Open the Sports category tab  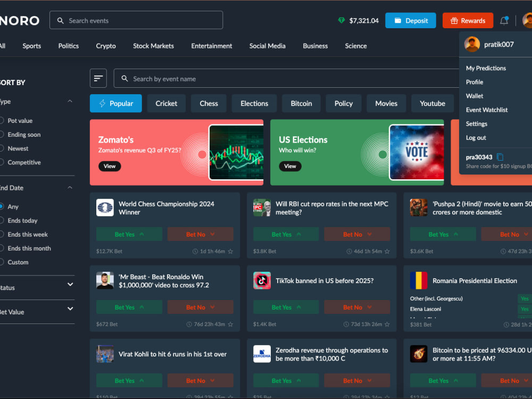[x=31, y=46]
